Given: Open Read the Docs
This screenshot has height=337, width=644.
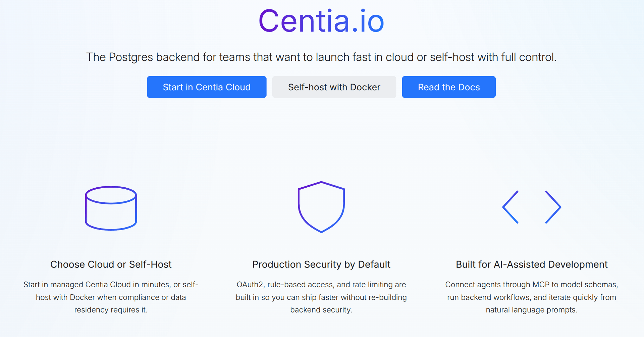Looking at the screenshot, I should 448,87.
